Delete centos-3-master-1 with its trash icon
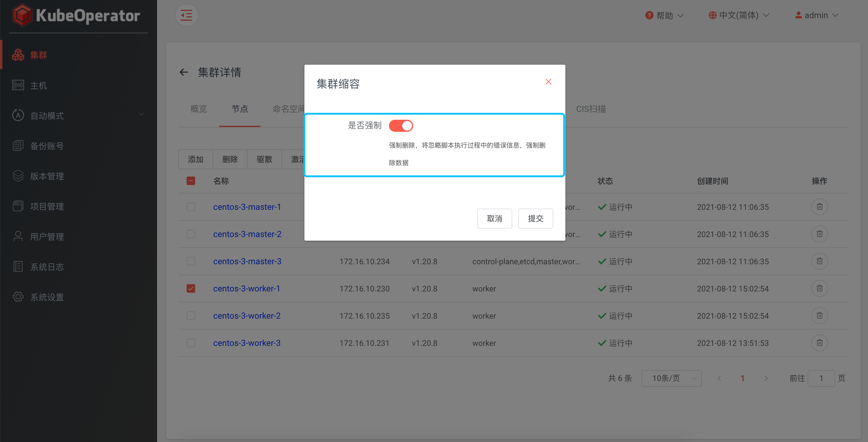The height and width of the screenshot is (442, 868). click(819, 207)
